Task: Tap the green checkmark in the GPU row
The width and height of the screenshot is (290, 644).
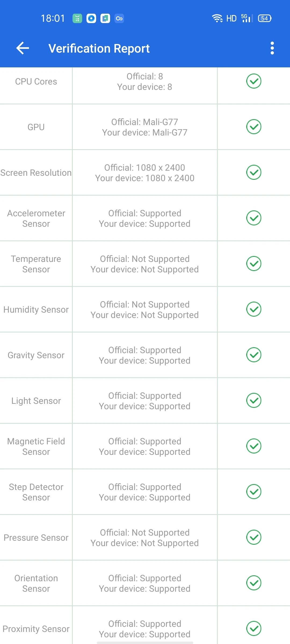Action: point(254,127)
